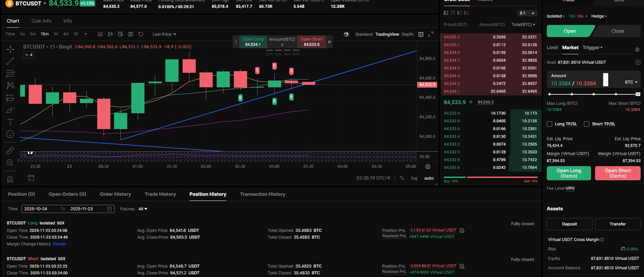Click the Transfer button
Image resolution: width=644 pixels, height=277 pixels.
tap(618, 224)
